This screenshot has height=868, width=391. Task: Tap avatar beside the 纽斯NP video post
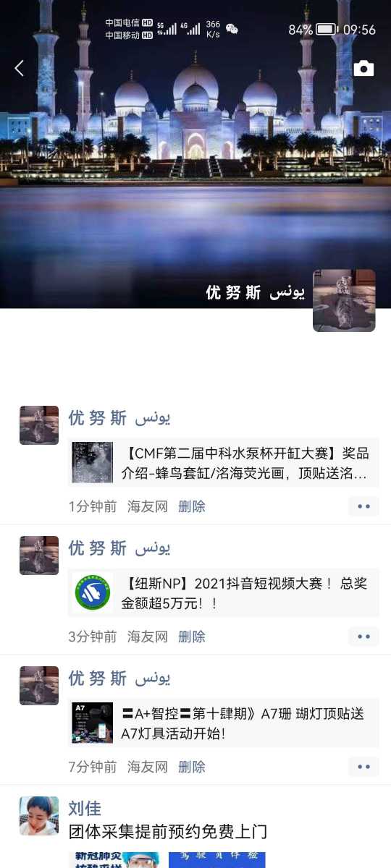[39, 556]
